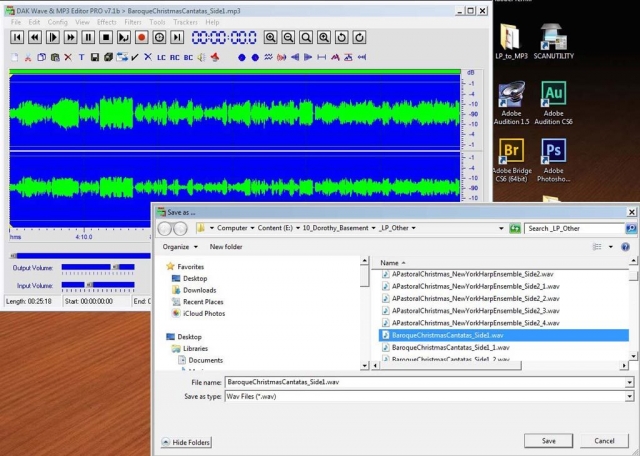This screenshot has width=640, height=456.
Task: Click the red icon after the speaker
Action: coord(215,58)
